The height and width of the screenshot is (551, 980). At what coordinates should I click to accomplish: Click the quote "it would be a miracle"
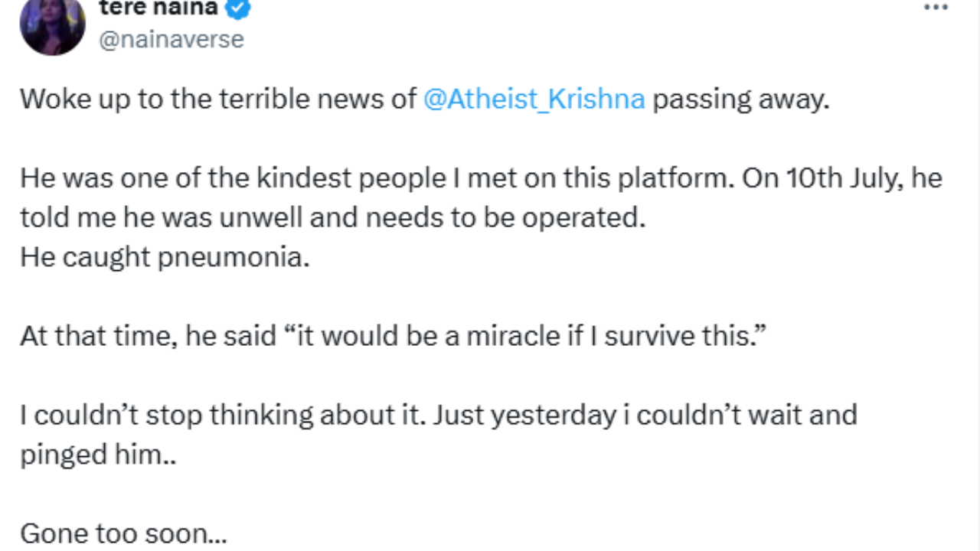pos(422,337)
